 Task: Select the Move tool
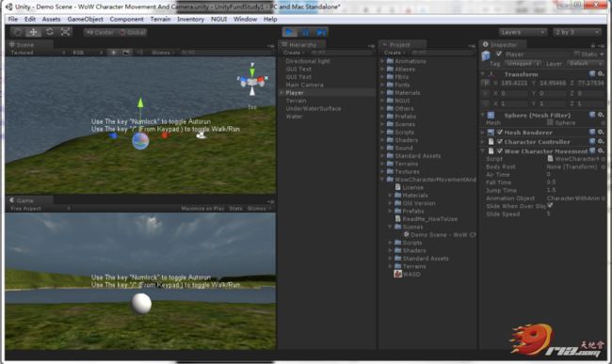tap(34, 32)
